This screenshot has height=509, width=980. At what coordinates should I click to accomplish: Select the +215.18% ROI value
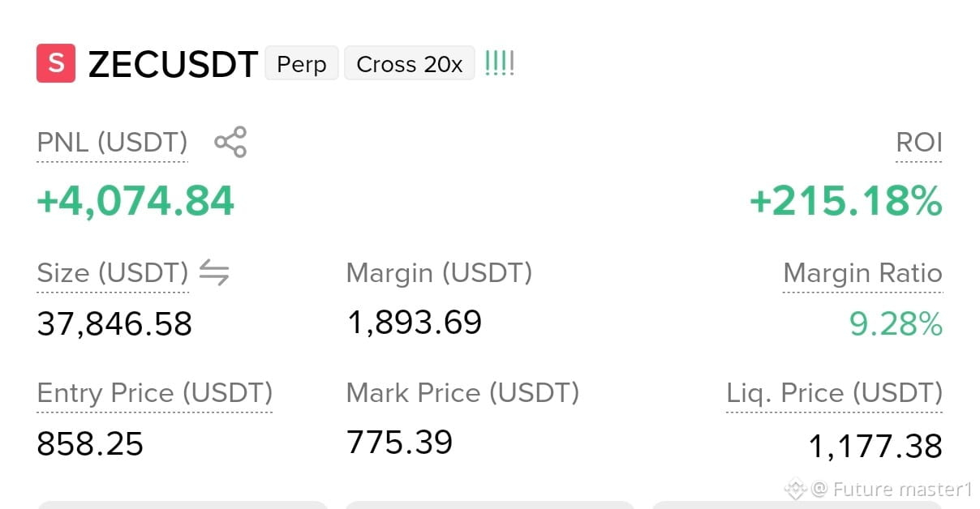845,201
